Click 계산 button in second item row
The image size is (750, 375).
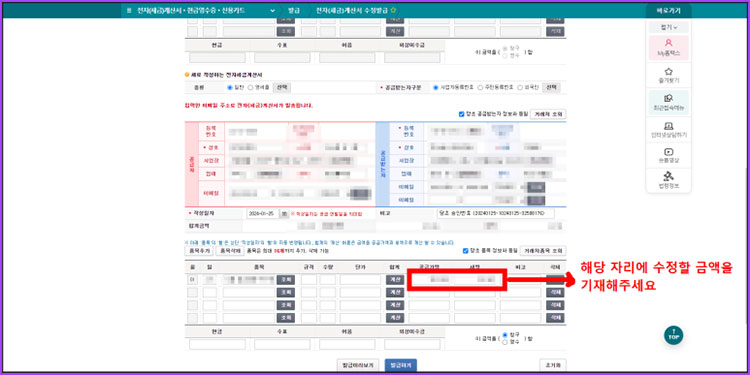click(395, 292)
